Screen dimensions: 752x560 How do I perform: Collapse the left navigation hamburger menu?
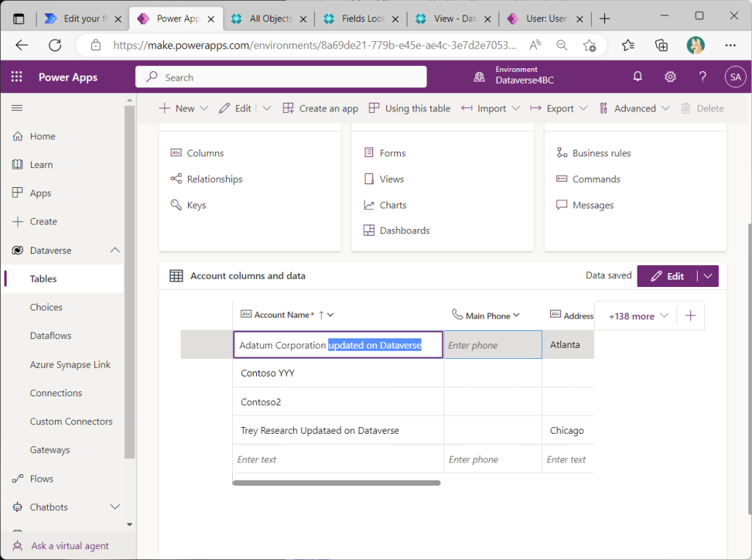[18, 108]
